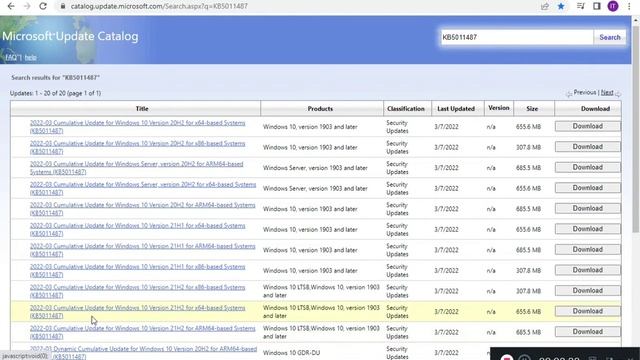Click 'Search results for "KB5011487"' heading text
The height and width of the screenshot is (360, 640).
coord(56,78)
